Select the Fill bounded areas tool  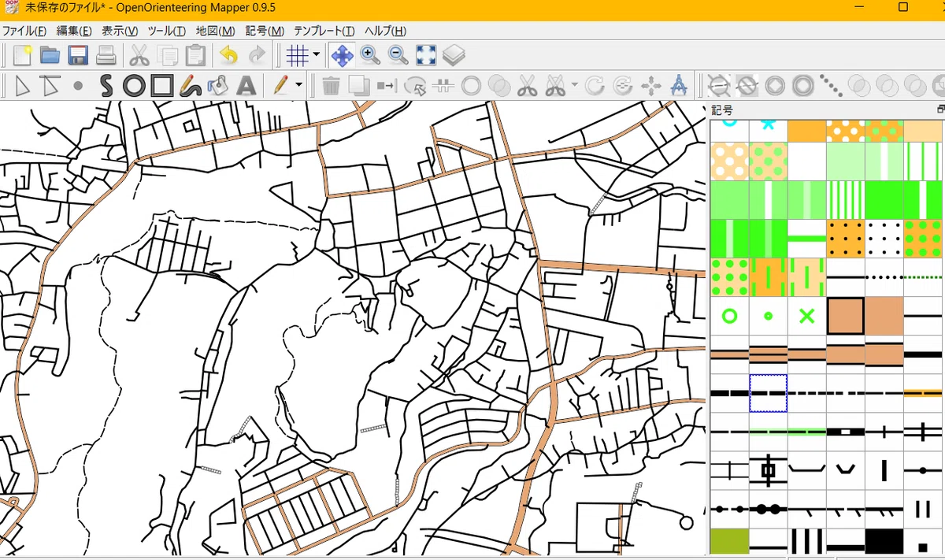pyautogui.click(x=218, y=85)
